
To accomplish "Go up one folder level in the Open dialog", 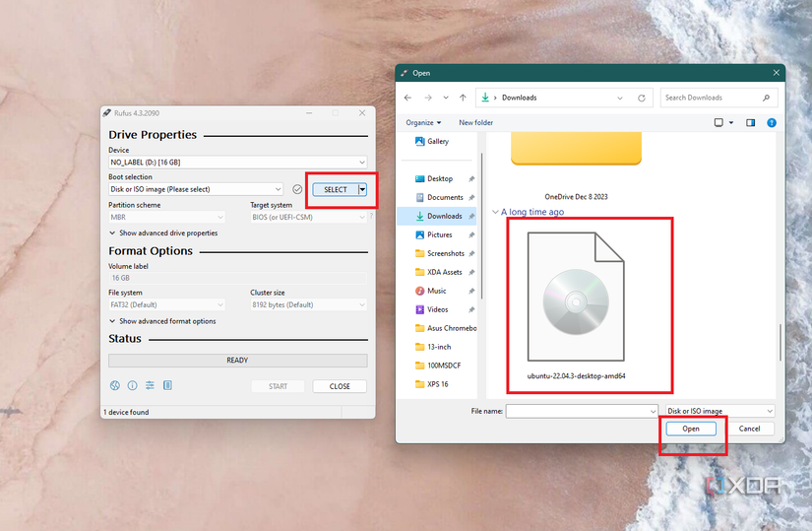I will [463, 98].
